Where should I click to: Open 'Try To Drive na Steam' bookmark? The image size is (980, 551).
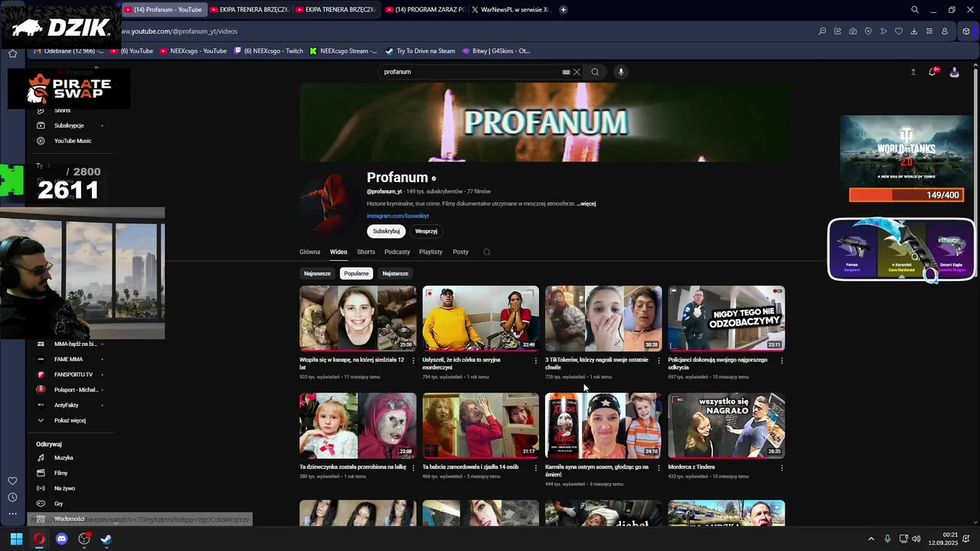[x=420, y=51]
